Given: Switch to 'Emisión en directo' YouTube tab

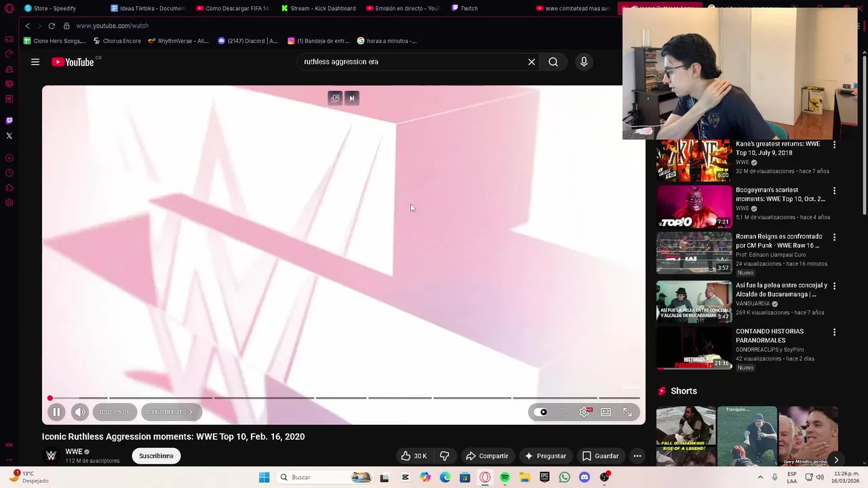Looking at the screenshot, I should [x=403, y=8].
